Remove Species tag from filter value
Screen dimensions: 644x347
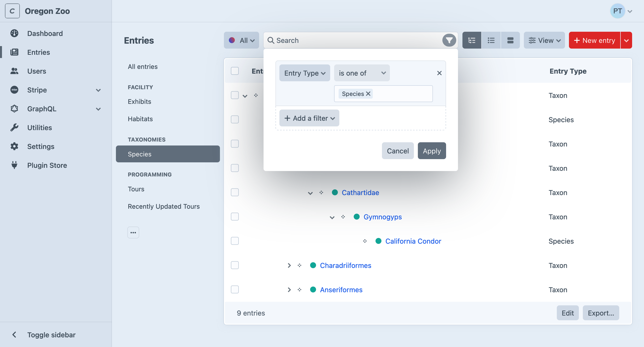point(368,94)
